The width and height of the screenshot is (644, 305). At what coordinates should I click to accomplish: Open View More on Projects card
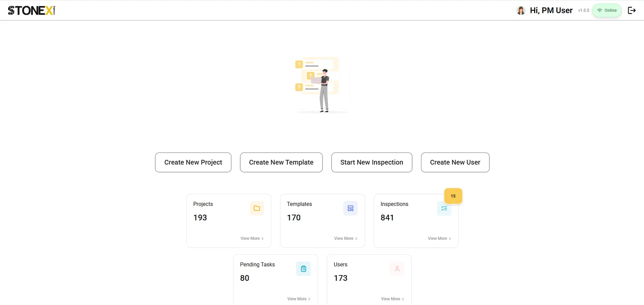tap(252, 239)
